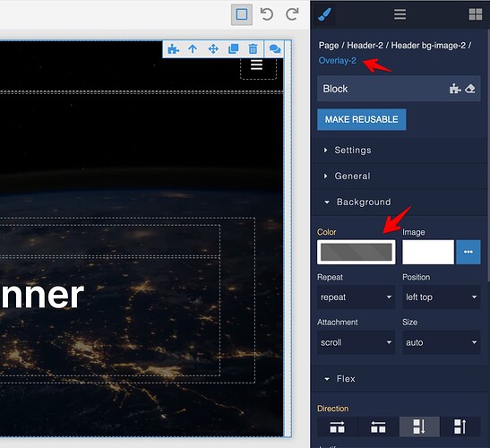Expand the Settings section
This screenshot has width=490, height=448.
tap(399, 150)
